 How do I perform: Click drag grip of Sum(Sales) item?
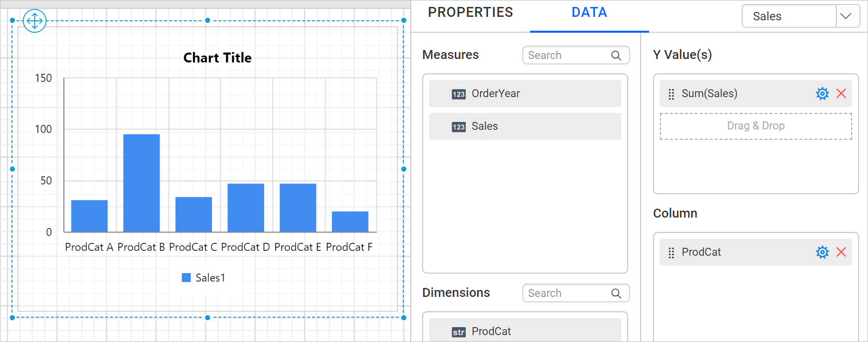(671, 94)
